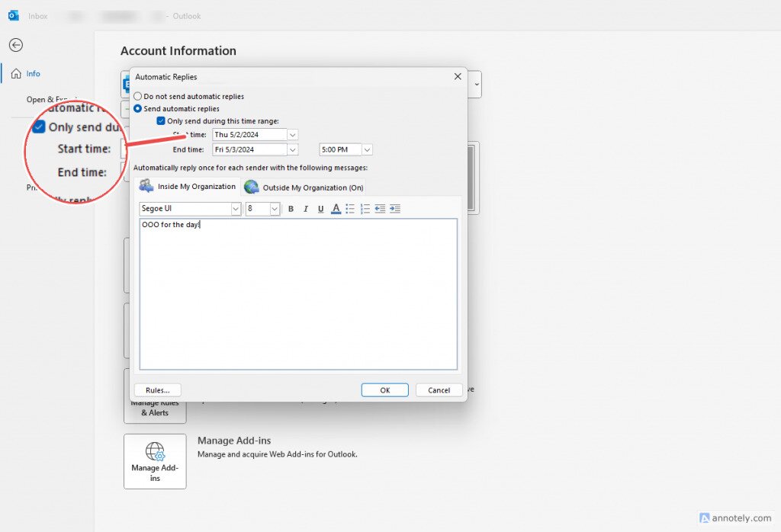Apply italic formatting
The width and height of the screenshot is (781, 532).
point(306,209)
